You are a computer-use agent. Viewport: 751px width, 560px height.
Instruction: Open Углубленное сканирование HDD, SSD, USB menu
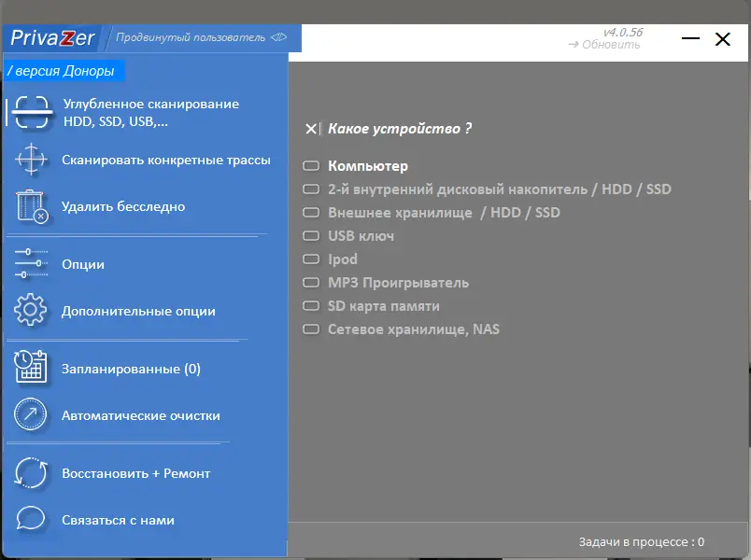(151, 113)
